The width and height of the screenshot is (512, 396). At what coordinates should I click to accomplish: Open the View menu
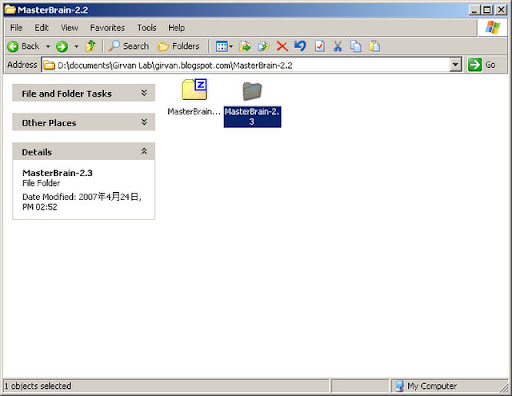(x=69, y=28)
